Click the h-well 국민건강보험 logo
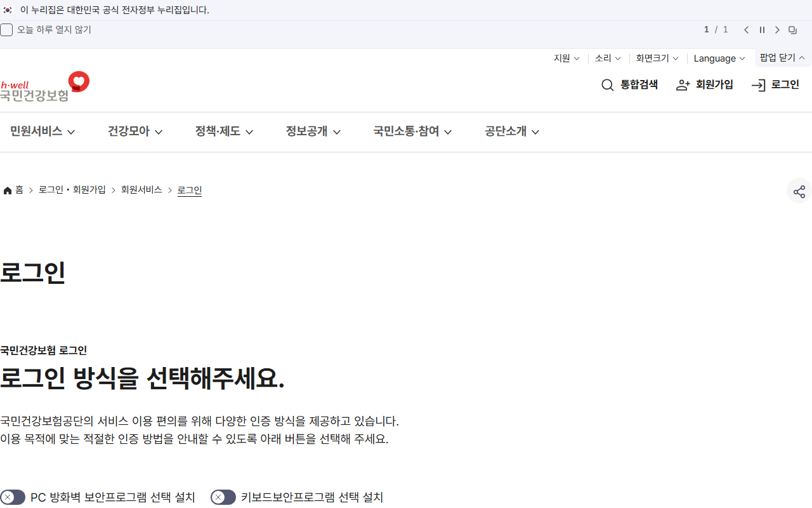The image size is (812, 508). 44,86
